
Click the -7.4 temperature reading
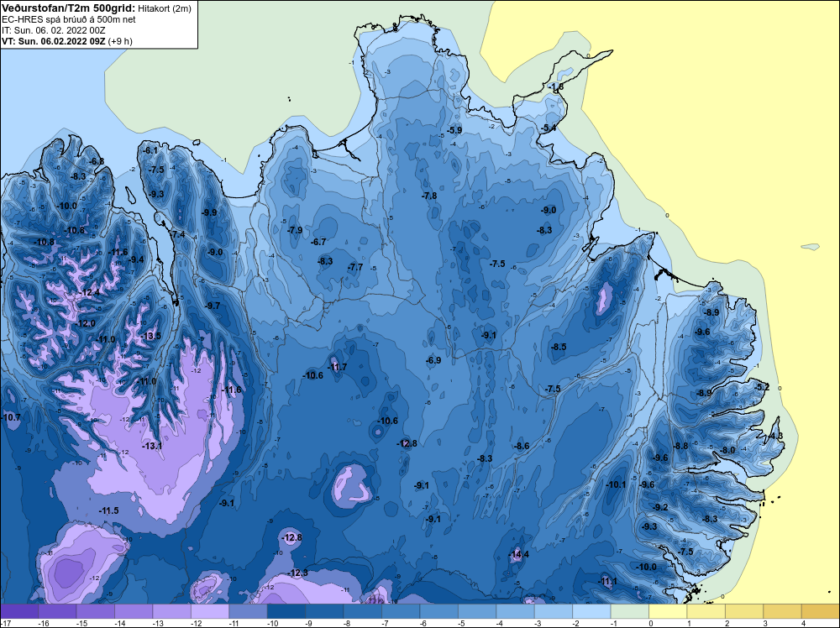(177, 234)
